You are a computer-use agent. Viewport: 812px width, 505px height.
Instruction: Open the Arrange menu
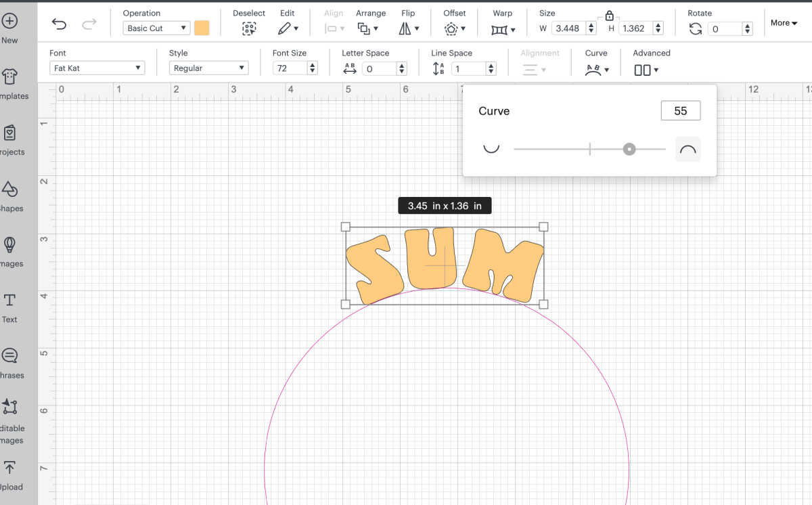tap(368, 28)
